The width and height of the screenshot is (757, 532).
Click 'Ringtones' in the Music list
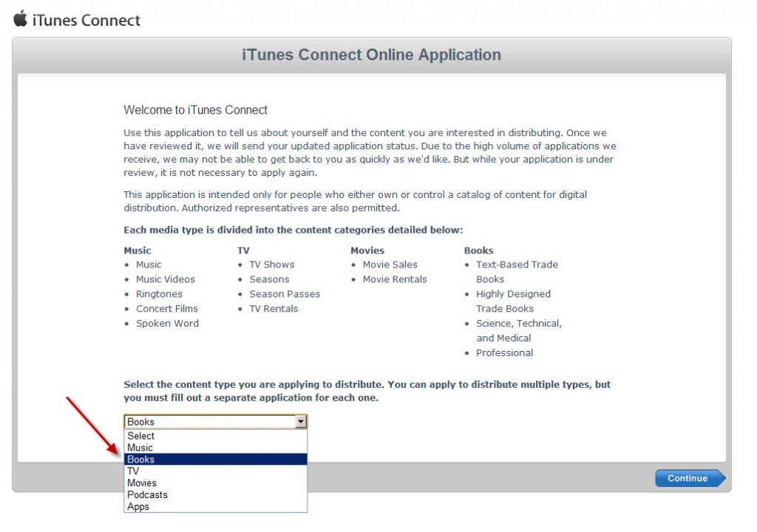pyautogui.click(x=159, y=294)
